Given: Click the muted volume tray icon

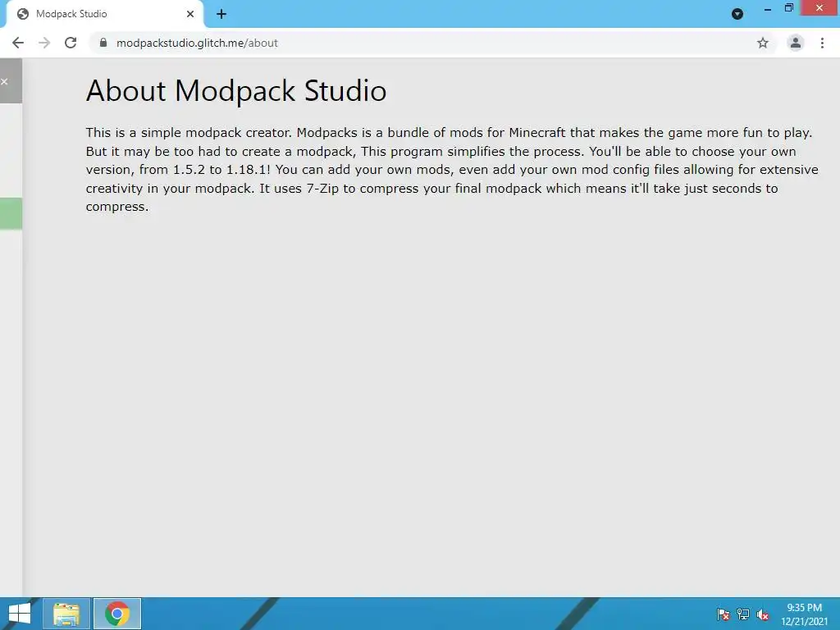Looking at the screenshot, I should point(763,614).
